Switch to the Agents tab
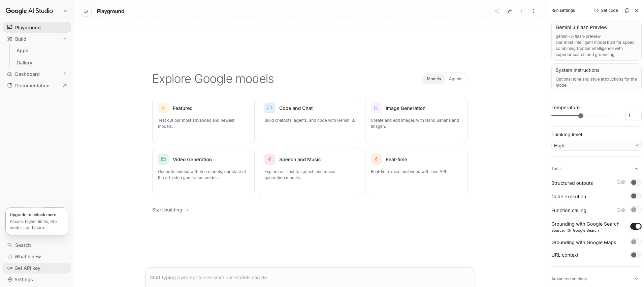 click(455, 79)
